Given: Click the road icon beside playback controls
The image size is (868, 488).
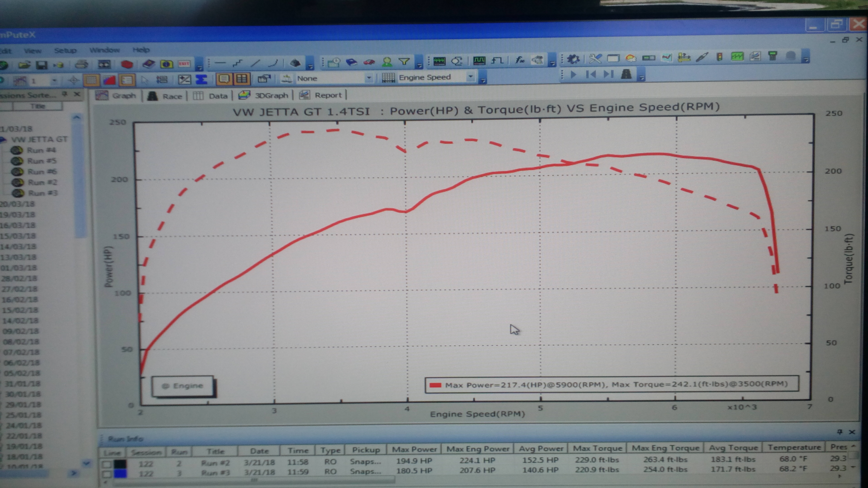Looking at the screenshot, I should pos(626,74).
